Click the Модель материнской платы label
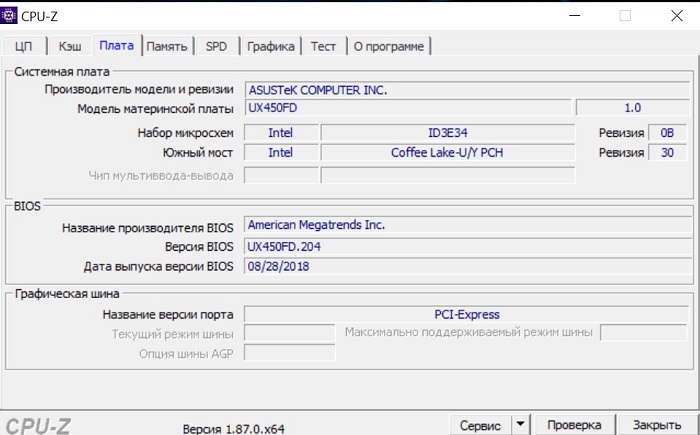 tap(155, 109)
